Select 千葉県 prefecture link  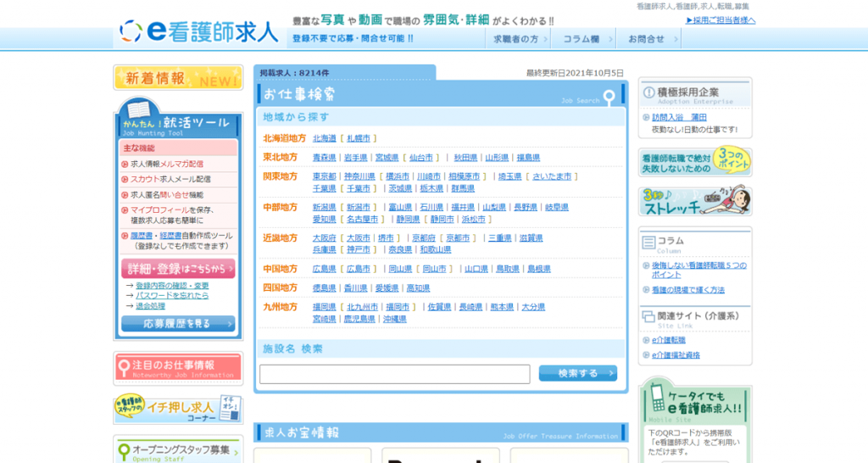click(325, 189)
